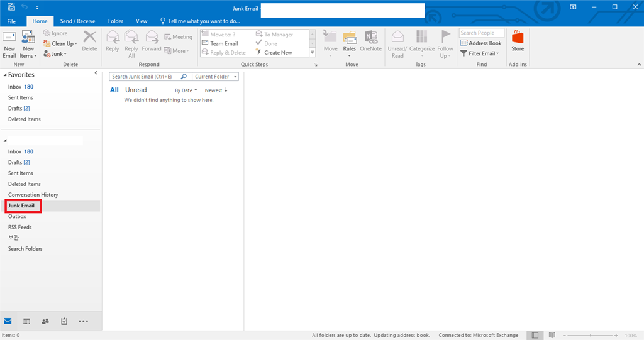Expand the Quick Steps gallery
644x340 pixels.
pos(312,53)
